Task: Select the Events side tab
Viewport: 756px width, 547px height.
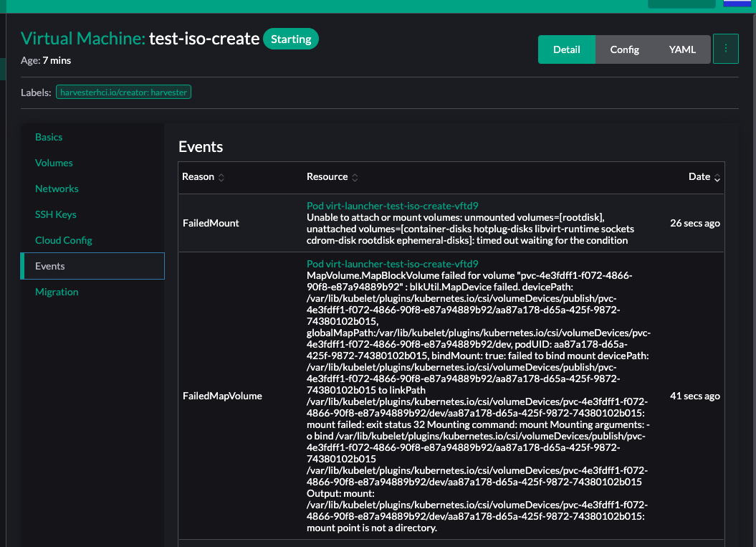Action: click(x=92, y=266)
